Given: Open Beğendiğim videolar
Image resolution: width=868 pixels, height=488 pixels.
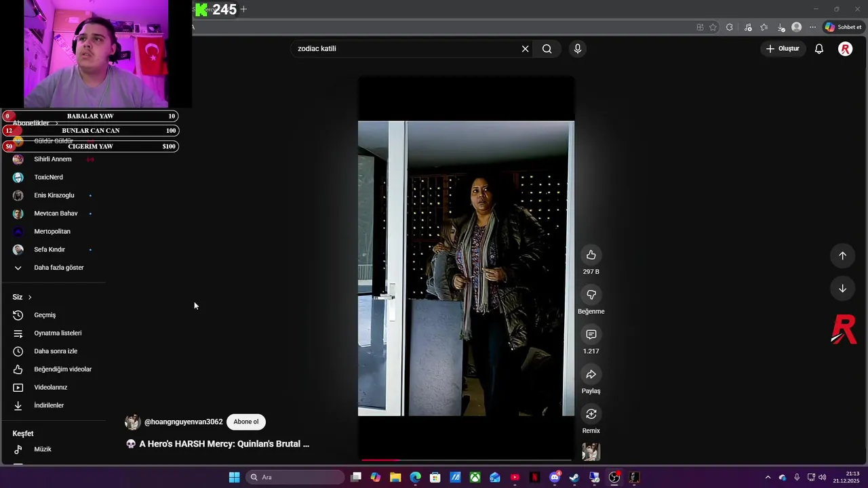Looking at the screenshot, I should [x=62, y=369].
